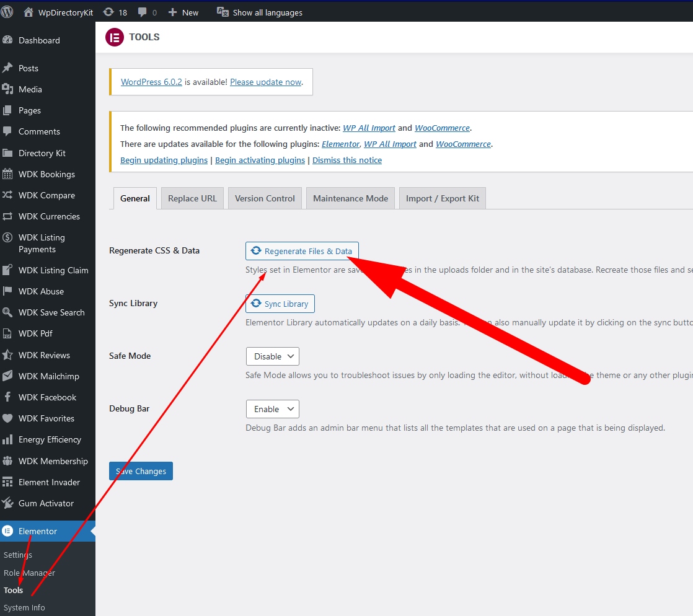Open WDK Bookings menu label
Viewport: 693px width, 616px height.
click(x=47, y=174)
